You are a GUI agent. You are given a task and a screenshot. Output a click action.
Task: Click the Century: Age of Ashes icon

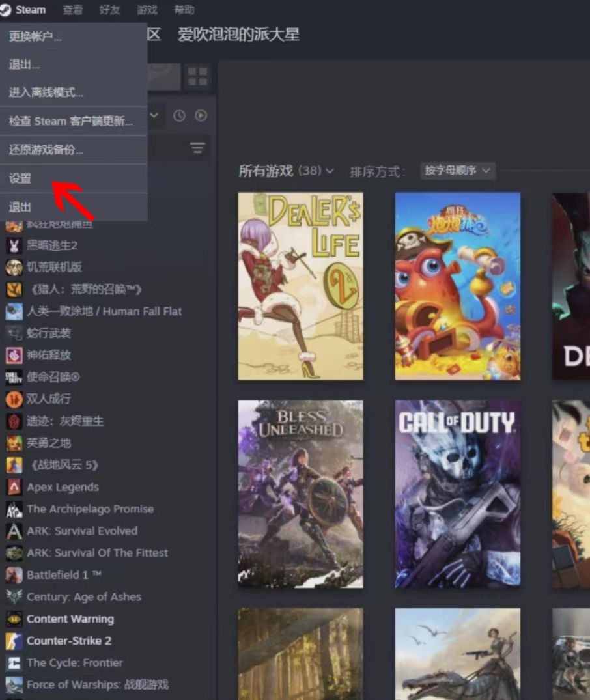coord(14,596)
